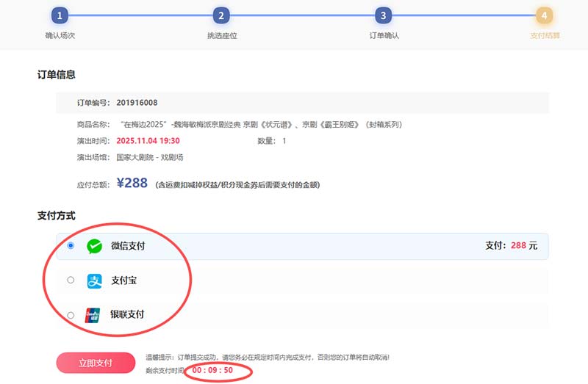Click step 4 circle for payment settlement

[x=544, y=16]
